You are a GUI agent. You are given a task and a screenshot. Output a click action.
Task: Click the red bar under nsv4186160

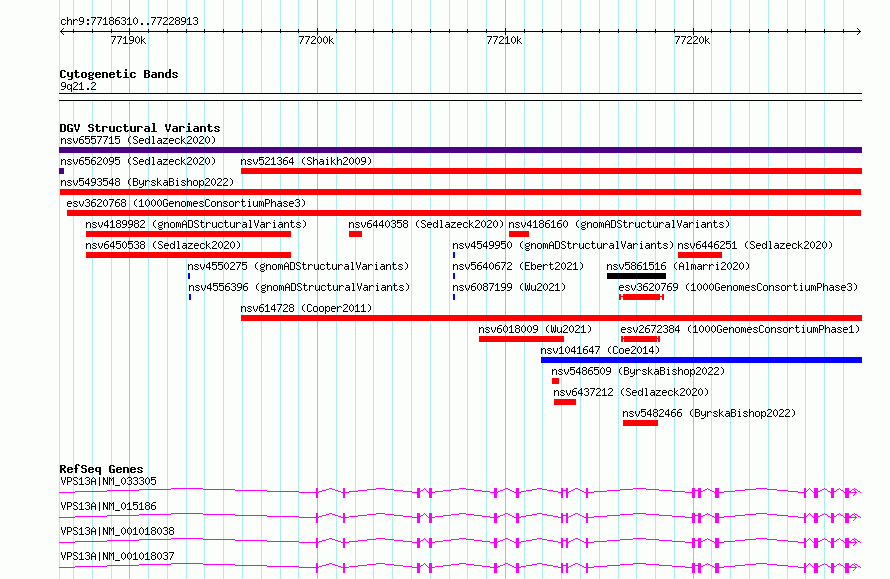[519, 234]
